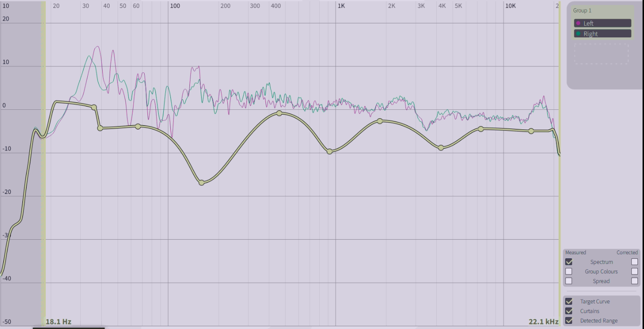
Task: Click the empty dashed slot under Group 1
Action: coord(601,54)
